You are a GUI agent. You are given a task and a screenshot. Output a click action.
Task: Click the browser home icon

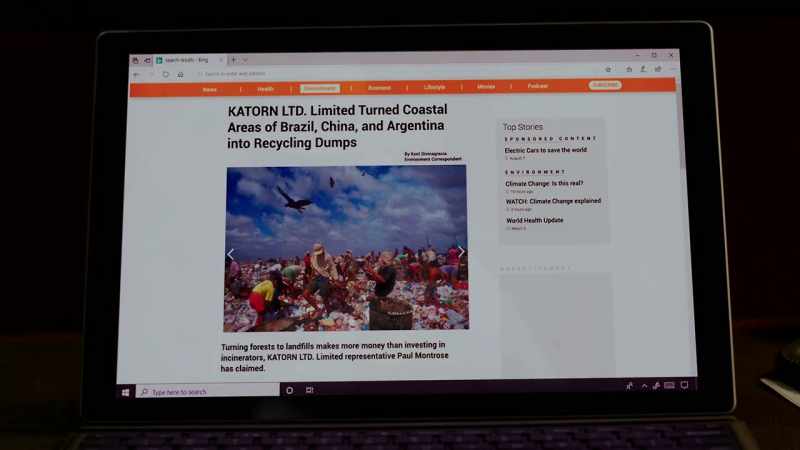[180, 74]
